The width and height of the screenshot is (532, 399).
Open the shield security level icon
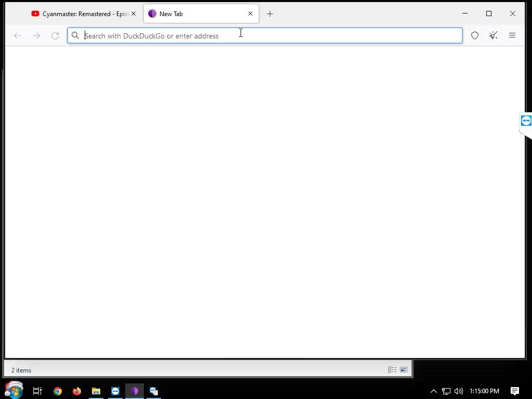(475, 35)
